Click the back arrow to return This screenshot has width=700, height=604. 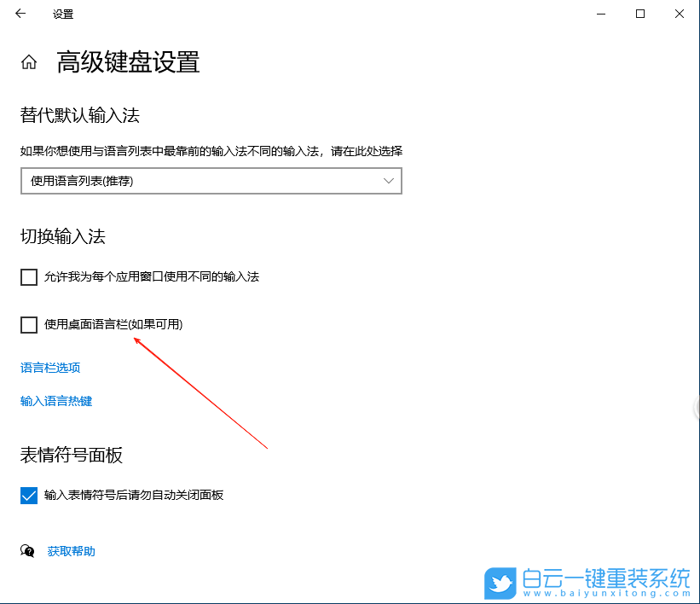pyautogui.click(x=19, y=14)
